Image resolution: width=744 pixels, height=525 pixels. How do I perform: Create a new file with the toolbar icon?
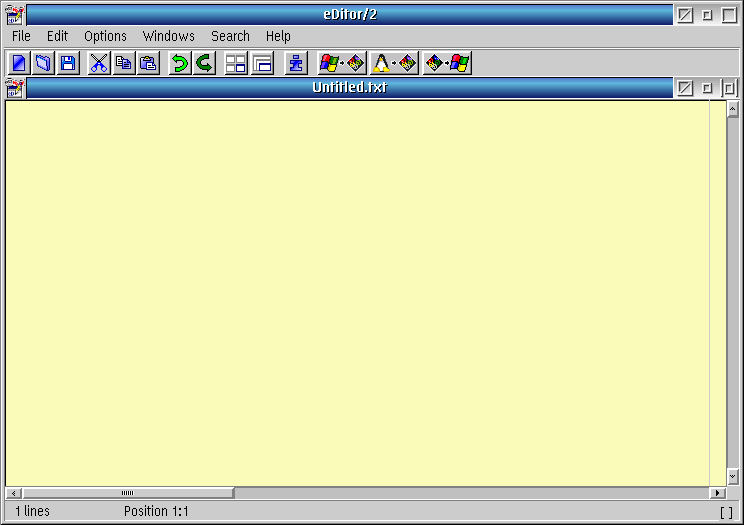(x=19, y=63)
